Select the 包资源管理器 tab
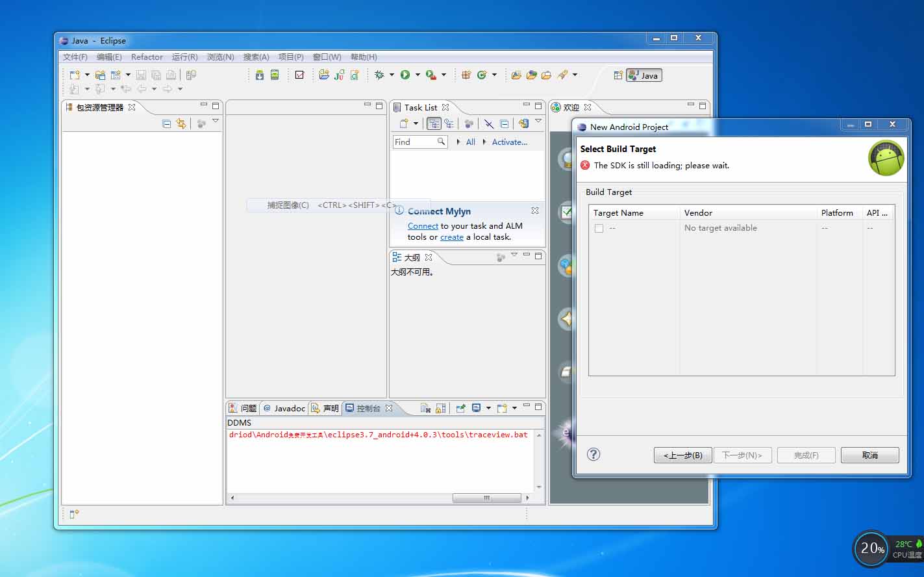This screenshot has width=924, height=577. coord(100,107)
